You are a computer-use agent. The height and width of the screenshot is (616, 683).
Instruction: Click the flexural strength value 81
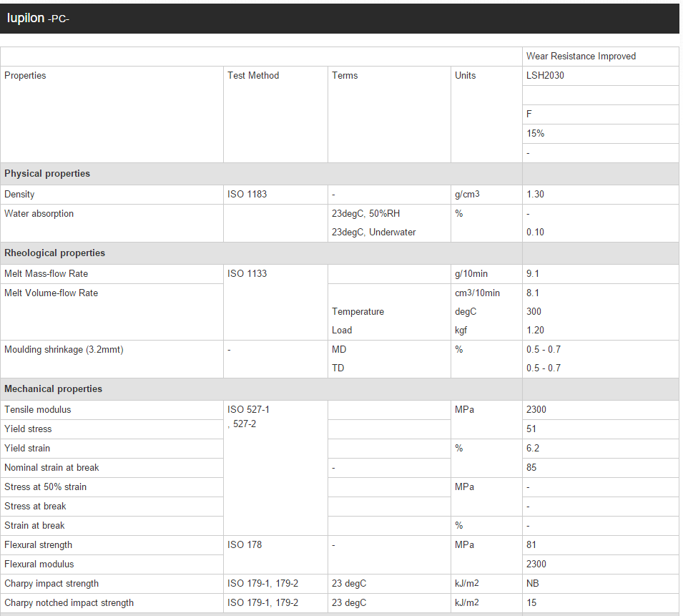click(x=531, y=544)
